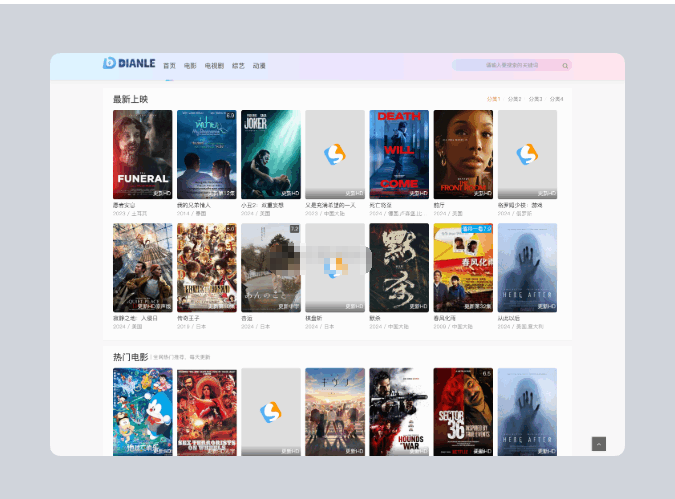Click the 默杀 title link

(375, 319)
